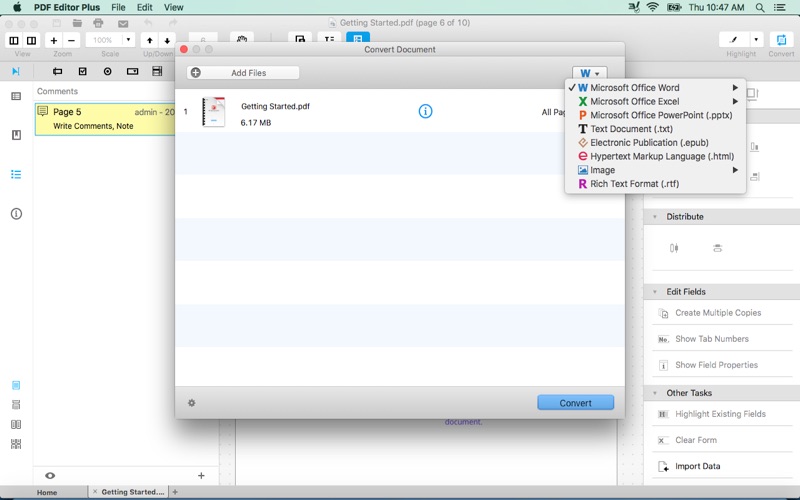Screen dimensions: 800x500
Task: Add new comment with plus icon
Action: [x=201, y=476]
